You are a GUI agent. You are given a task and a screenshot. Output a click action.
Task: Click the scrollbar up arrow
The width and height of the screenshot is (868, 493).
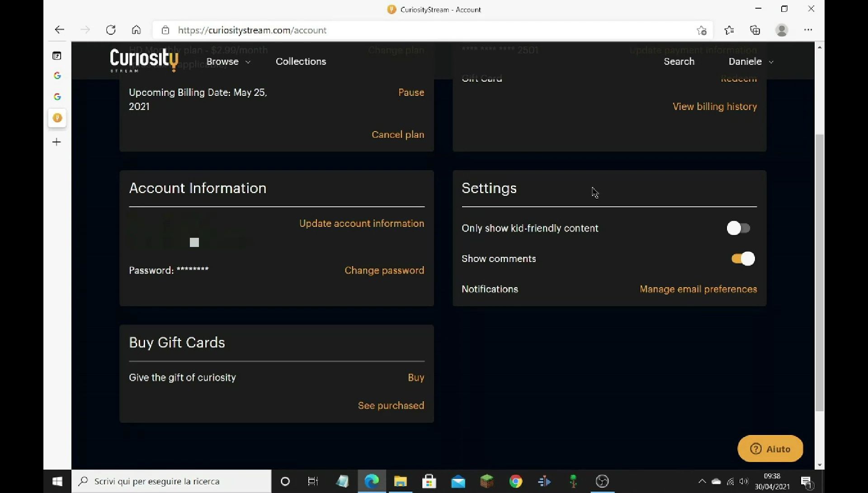[x=820, y=47]
